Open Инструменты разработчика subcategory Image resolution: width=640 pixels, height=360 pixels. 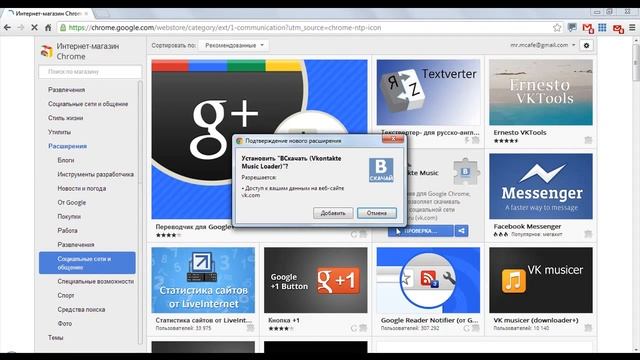tap(96, 174)
